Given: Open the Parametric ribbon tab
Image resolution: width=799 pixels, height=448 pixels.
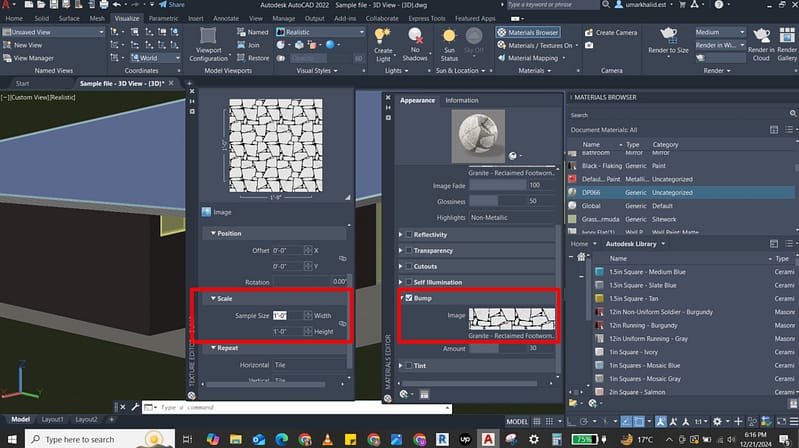Looking at the screenshot, I should click(165, 18).
